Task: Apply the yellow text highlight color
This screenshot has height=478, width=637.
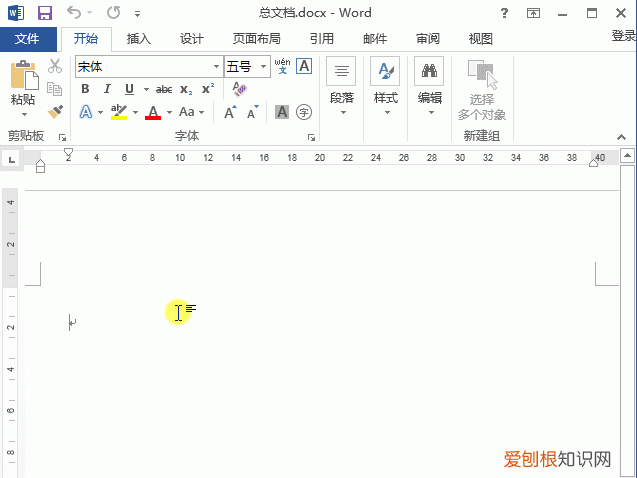Action: (x=119, y=112)
